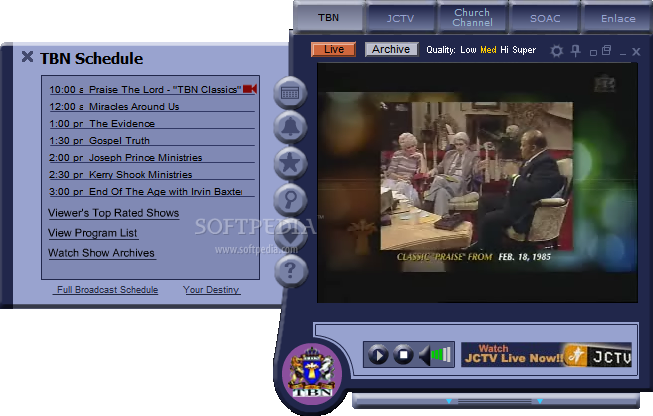Image resolution: width=653 pixels, height=416 pixels.
Task: Click the TBN crest logo
Action: [x=312, y=374]
